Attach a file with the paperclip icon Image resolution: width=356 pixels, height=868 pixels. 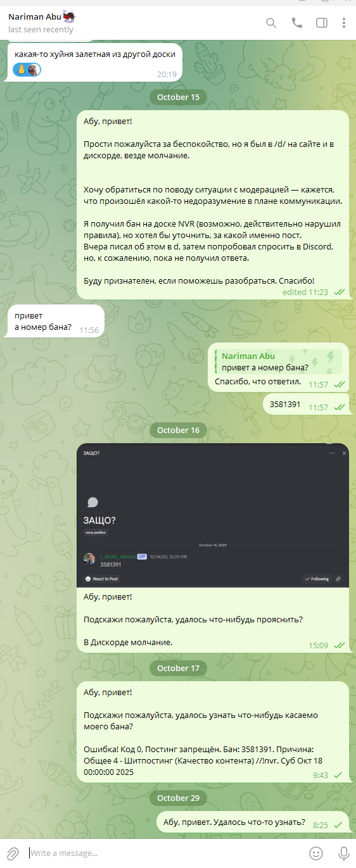point(12,853)
